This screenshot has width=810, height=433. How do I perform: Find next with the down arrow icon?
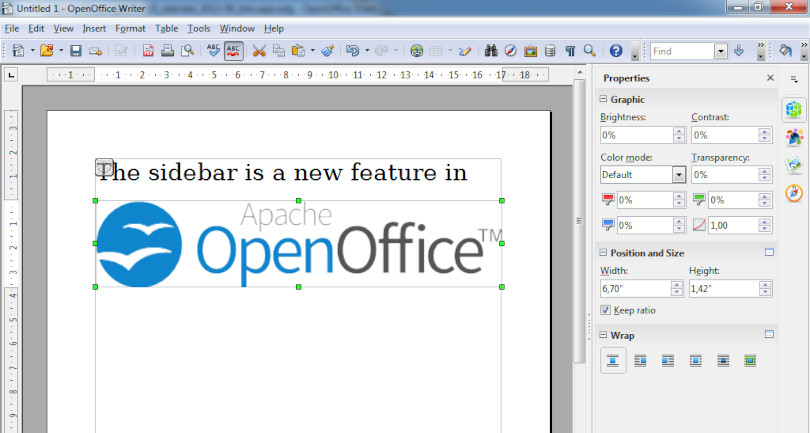tap(739, 51)
